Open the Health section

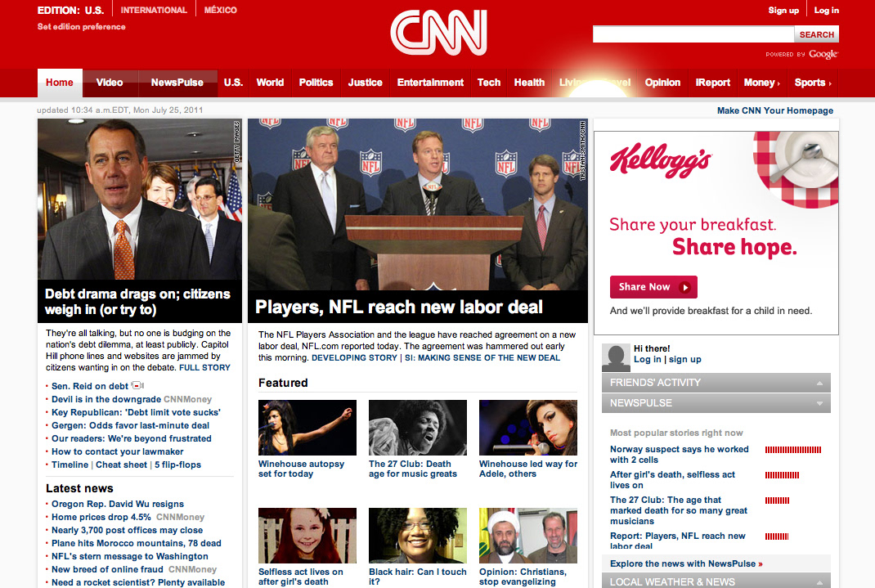529,83
